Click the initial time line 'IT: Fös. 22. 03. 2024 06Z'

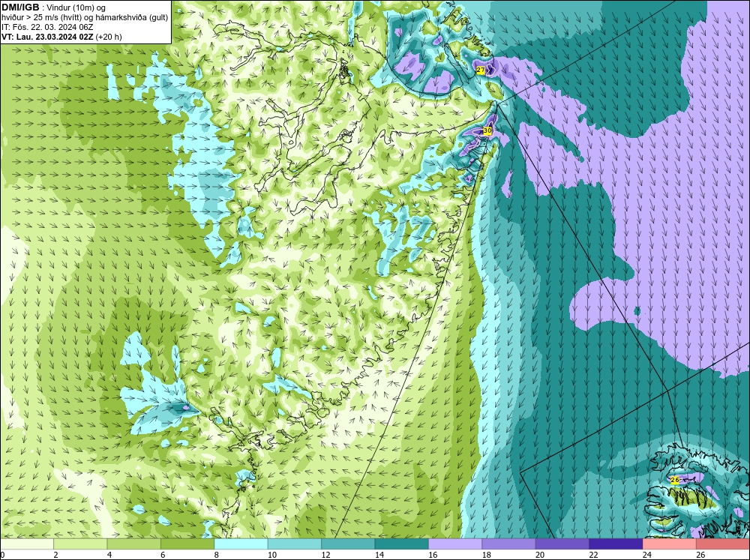(x=46, y=27)
